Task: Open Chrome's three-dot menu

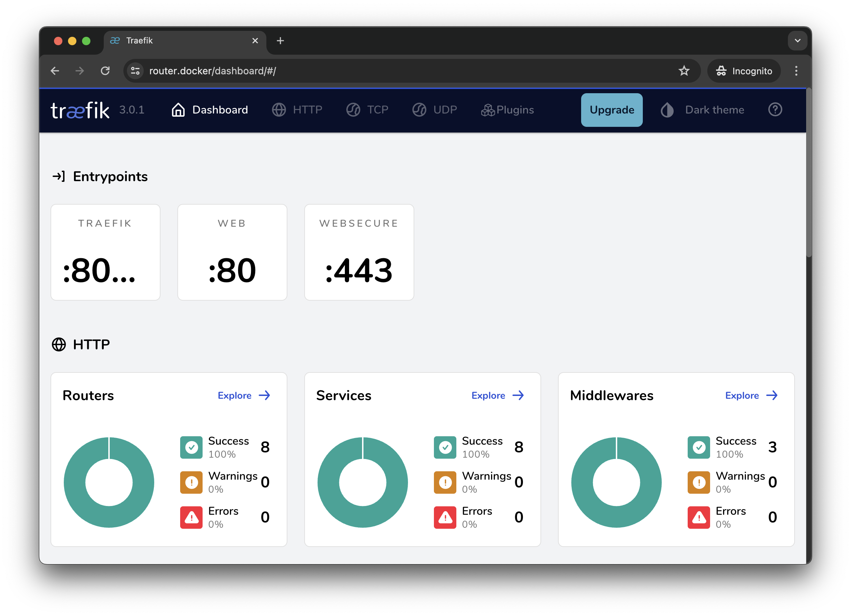Action: point(796,70)
